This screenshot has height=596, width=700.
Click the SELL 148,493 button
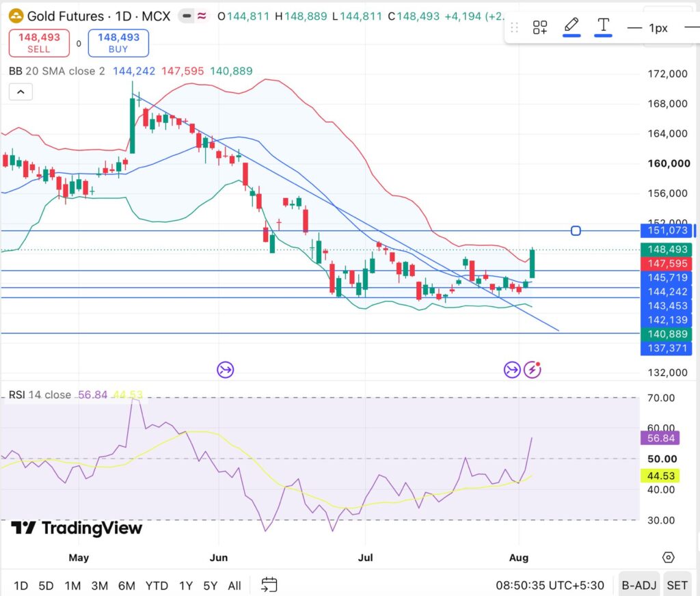39,43
